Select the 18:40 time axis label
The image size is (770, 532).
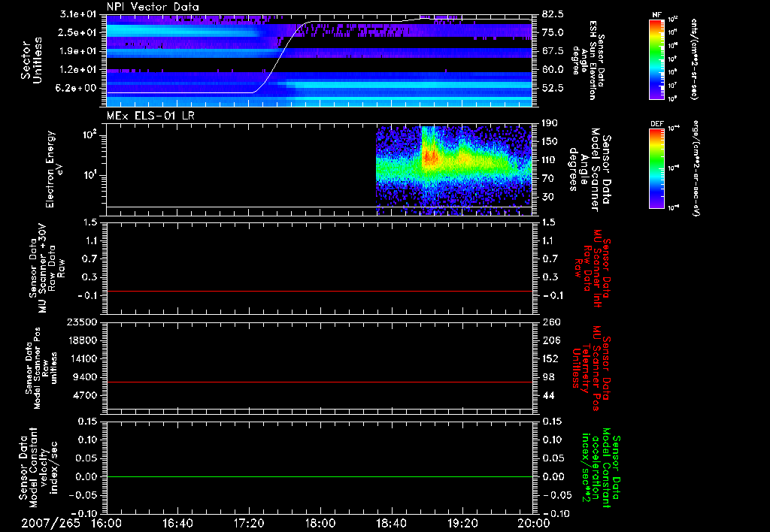pos(391,523)
